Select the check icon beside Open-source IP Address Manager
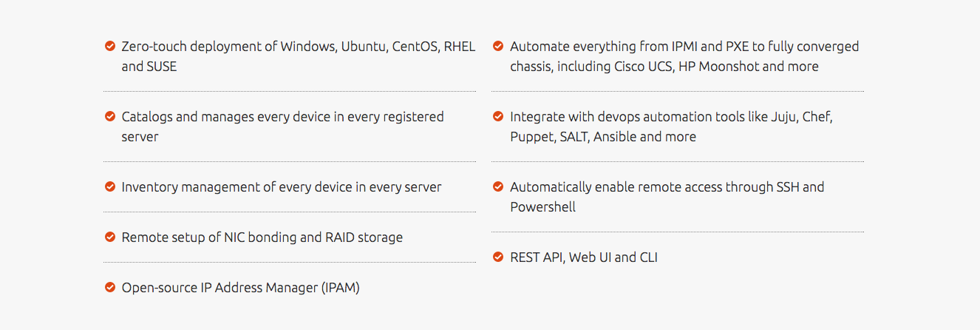This screenshot has width=980, height=330. [109, 287]
